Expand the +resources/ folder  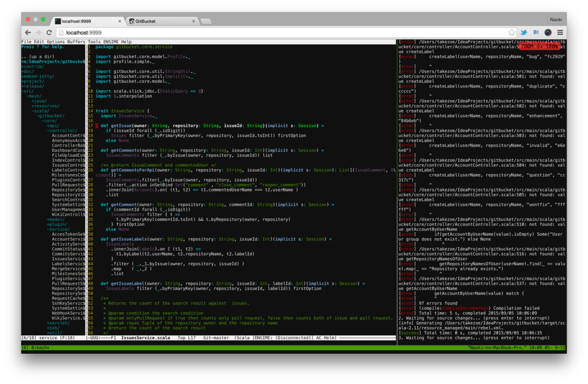pos(45,106)
